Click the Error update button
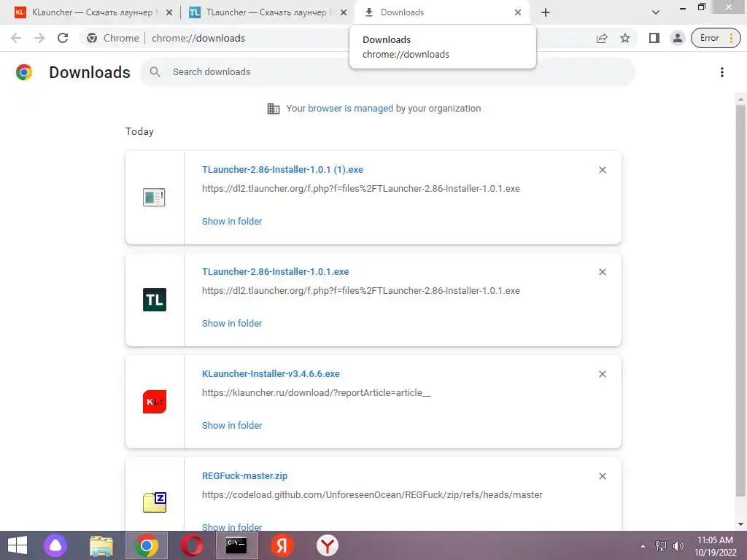The height and width of the screenshot is (560, 747). pyautogui.click(x=716, y=38)
